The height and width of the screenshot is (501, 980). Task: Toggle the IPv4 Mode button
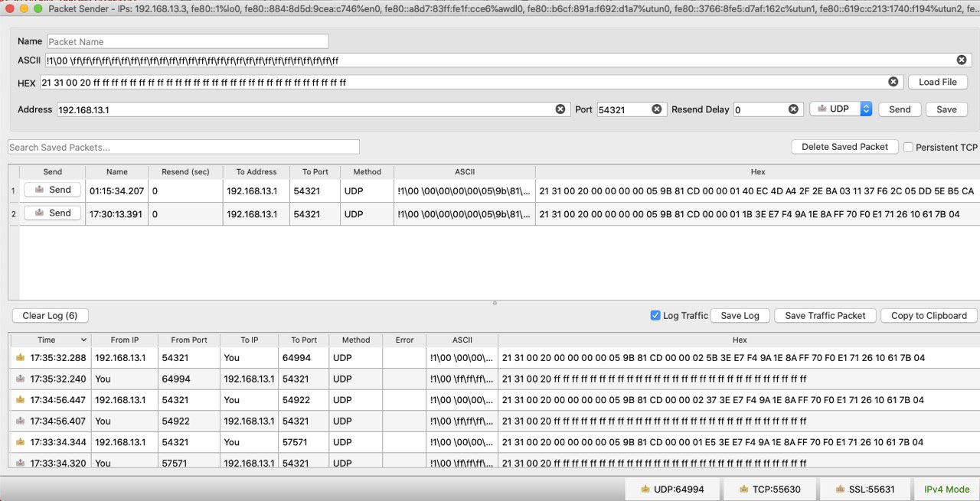946,489
